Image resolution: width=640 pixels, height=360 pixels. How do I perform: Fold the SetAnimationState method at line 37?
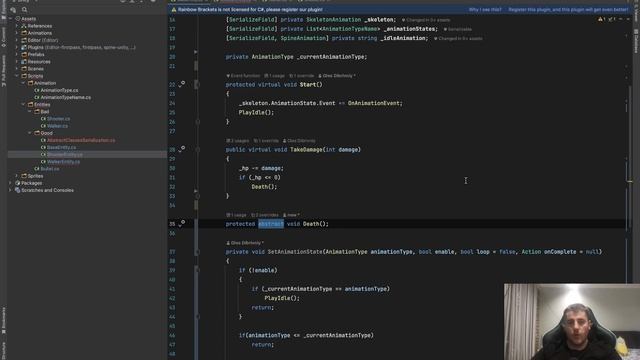[198, 252]
